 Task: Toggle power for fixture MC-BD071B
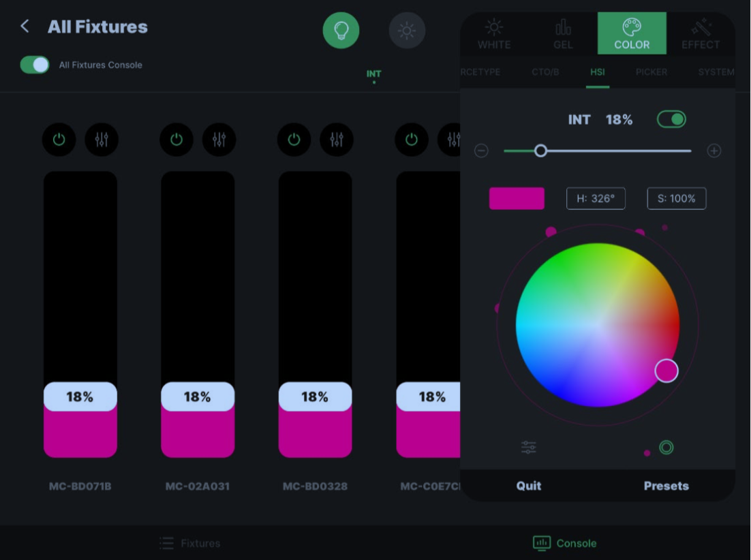59,140
